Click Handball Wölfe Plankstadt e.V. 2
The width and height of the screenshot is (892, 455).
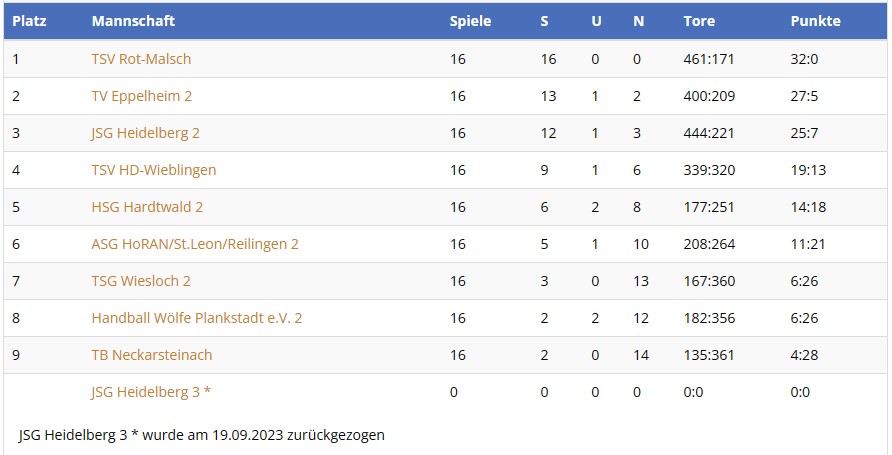click(x=197, y=318)
